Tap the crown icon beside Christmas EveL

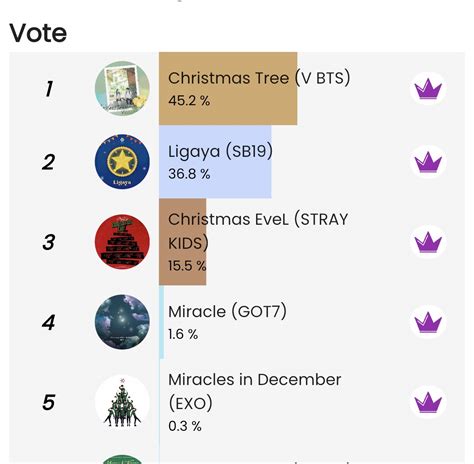(x=428, y=242)
